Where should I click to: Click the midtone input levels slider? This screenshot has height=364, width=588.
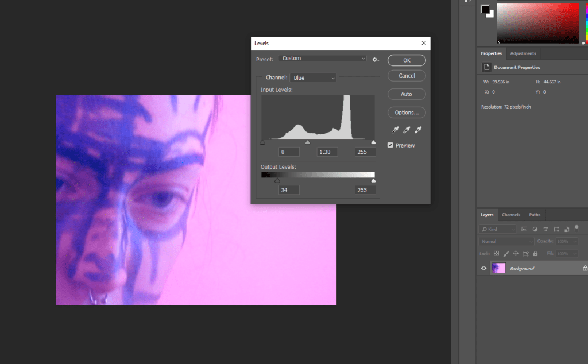click(x=307, y=142)
